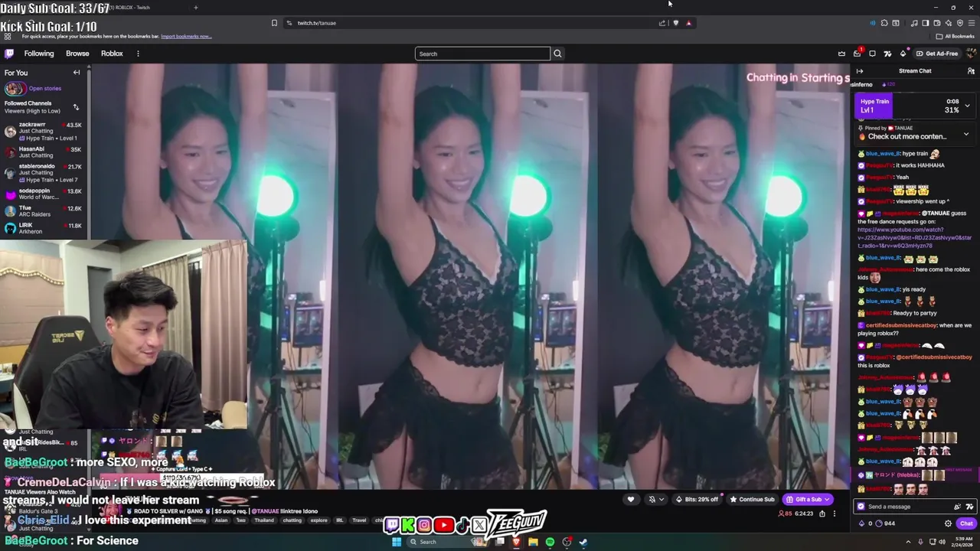Screen dimensions: 980x551
Task: Click the chat identity badge icon
Action: (861, 507)
